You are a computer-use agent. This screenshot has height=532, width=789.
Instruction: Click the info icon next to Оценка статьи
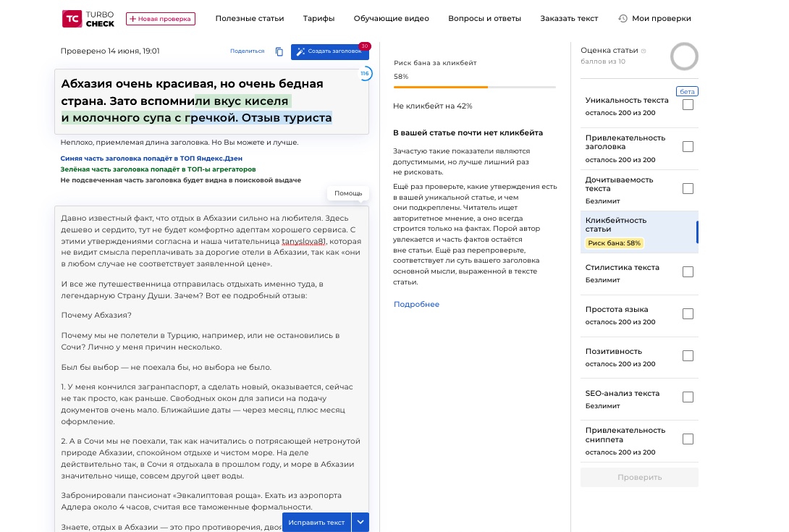click(x=644, y=51)
